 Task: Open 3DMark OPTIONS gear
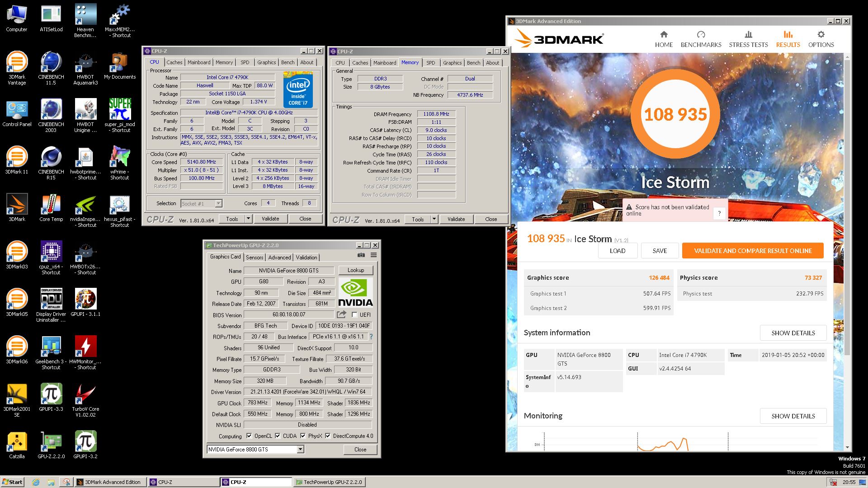coord(821,39)
